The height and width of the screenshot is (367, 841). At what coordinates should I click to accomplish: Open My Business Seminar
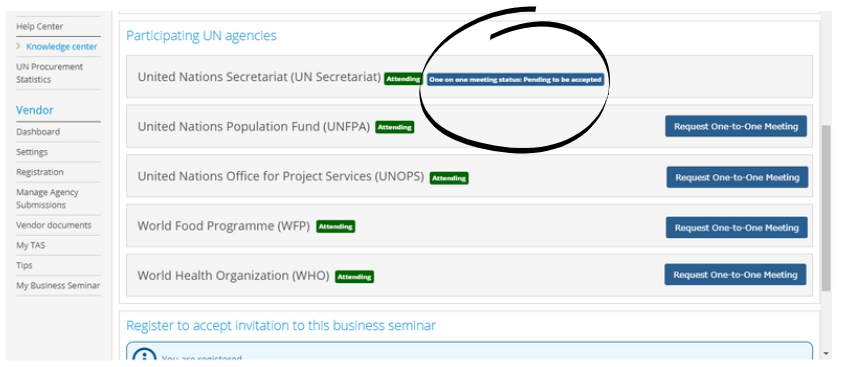58,285
